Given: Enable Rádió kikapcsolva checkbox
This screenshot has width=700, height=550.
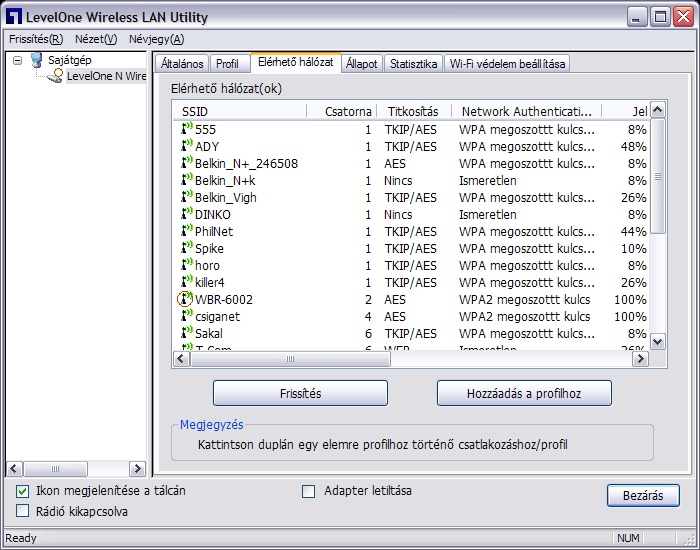Looking at the screenshot, I should click(x=22, y=511).
